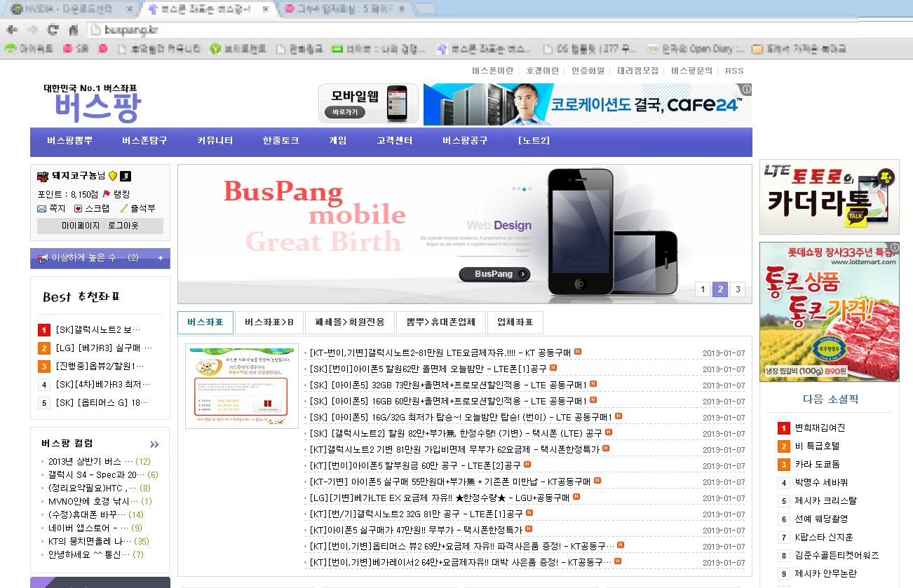
Task: Show banner slide 1
Action: [703, 289]
